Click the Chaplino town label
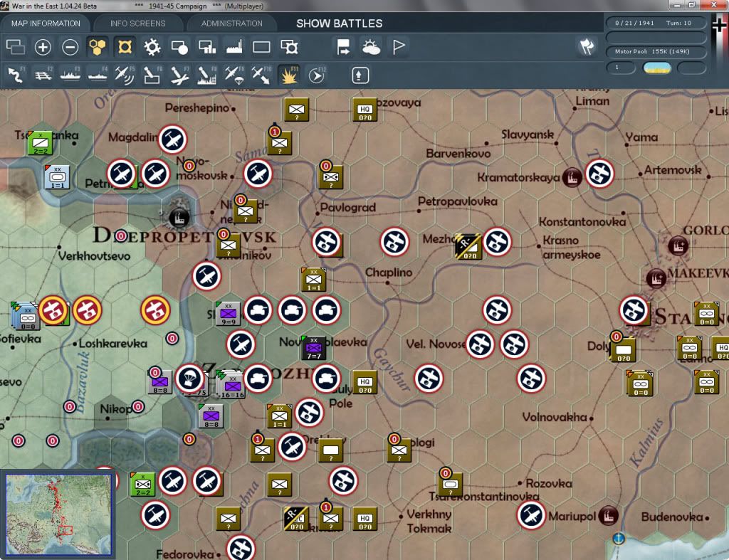The width and height of the screenshot is (729, 560). (389, 273)
